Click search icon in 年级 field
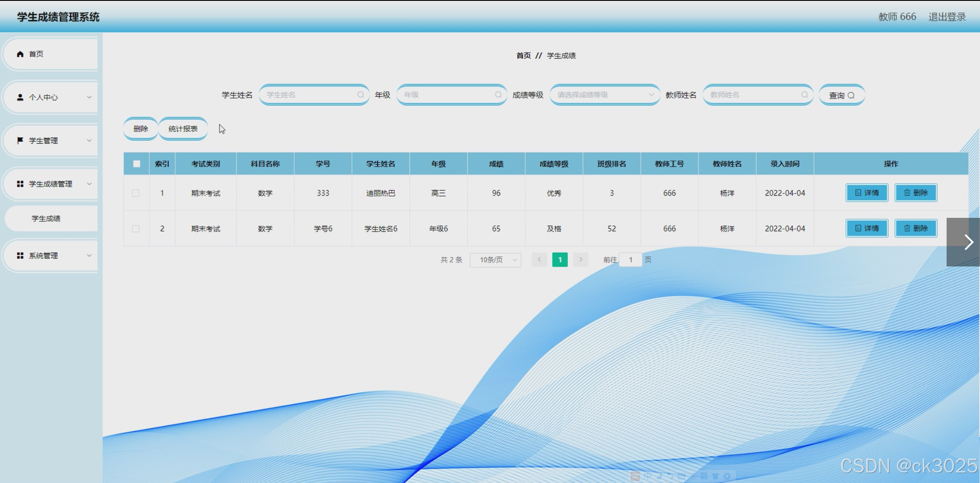The width and height of the screenshot is (980, 483). (498, 95)
